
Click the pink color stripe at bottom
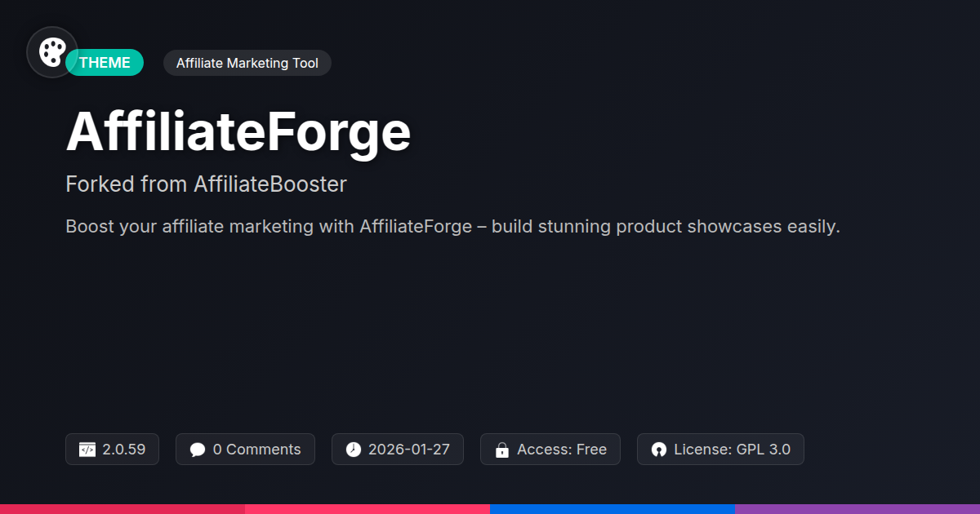click(x=367, y=508)
